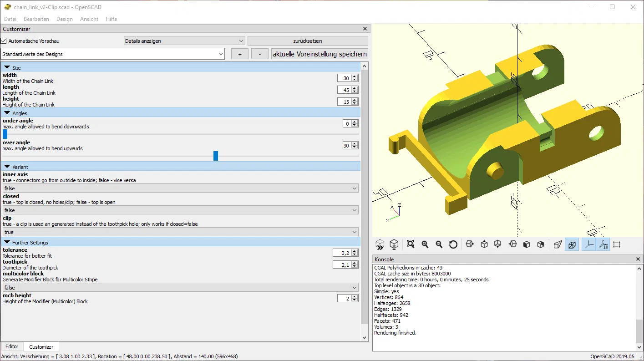Click aktuelle Voreinstellung speichern button
Image resolution: width=644 pixels, height=361 pixels.
319,54
